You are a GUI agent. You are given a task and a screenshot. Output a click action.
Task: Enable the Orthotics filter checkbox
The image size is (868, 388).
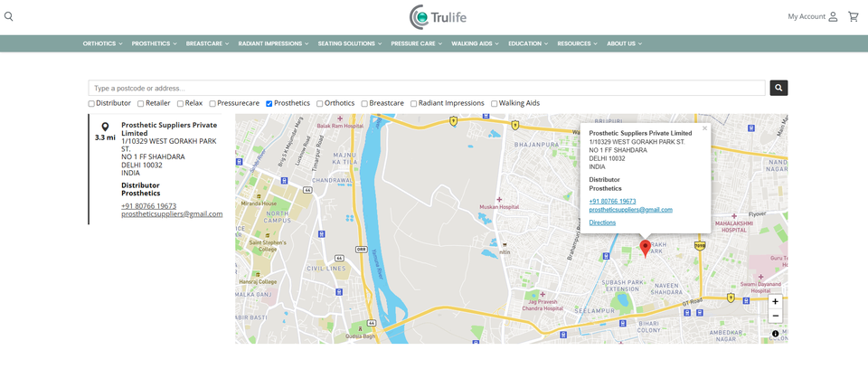click(x=319, y=103)
